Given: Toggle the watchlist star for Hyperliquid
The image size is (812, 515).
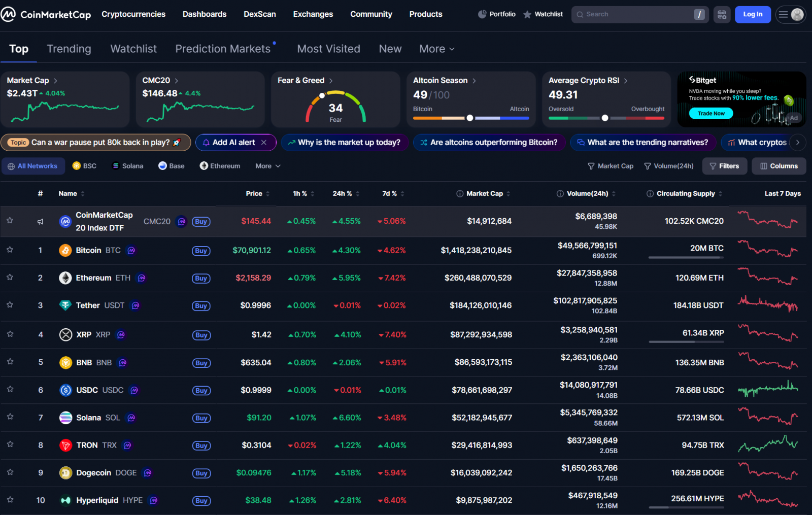Looking at the screenshot, I should [10, 499].
